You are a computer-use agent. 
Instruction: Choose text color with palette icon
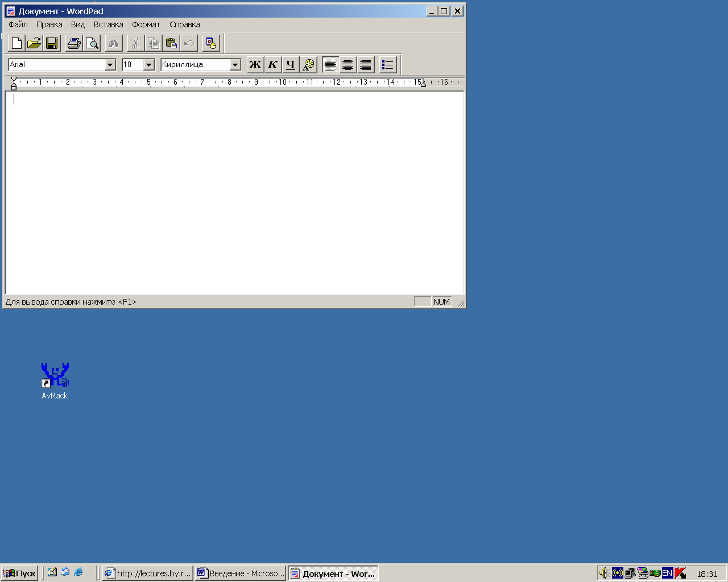(308, 65)
